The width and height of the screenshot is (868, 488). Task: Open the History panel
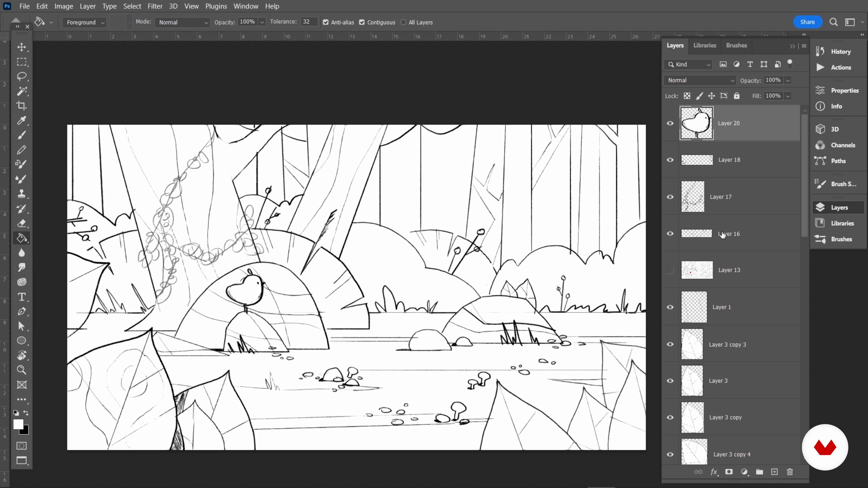pos(838,52)
